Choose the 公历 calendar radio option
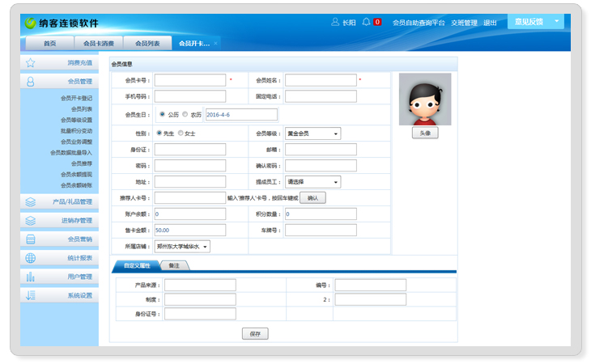The height and width of the screenshot is (364, 591). pos(163,115)
